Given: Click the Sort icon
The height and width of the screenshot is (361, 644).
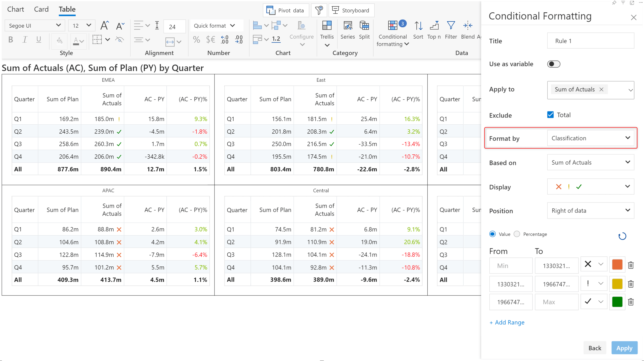Looking at the screenshot, I should click(418, 30).
